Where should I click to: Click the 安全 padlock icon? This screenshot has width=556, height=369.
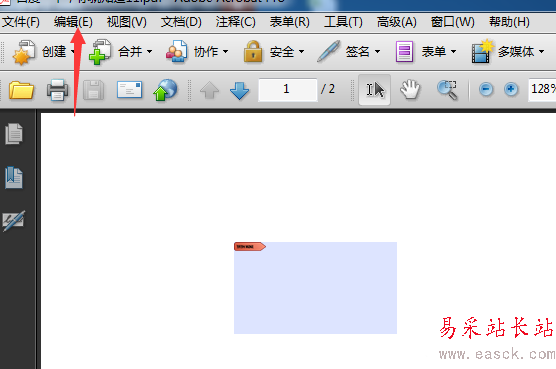point(253,52)
